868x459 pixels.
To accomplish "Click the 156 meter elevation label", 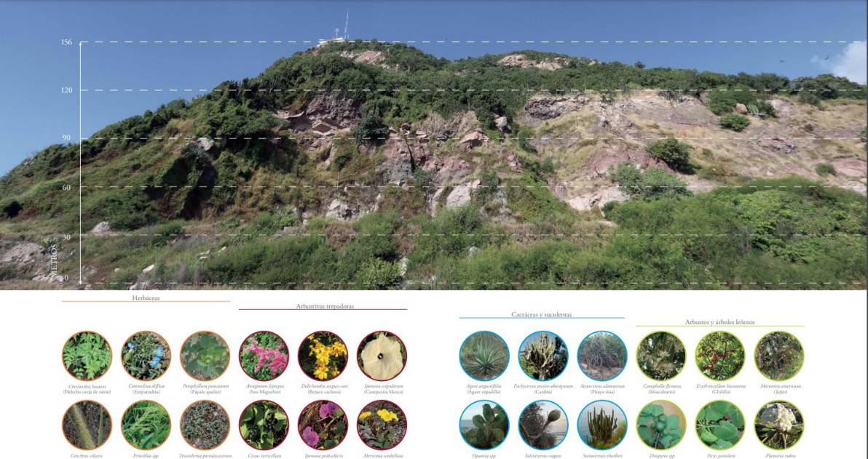I will (66, 42).
